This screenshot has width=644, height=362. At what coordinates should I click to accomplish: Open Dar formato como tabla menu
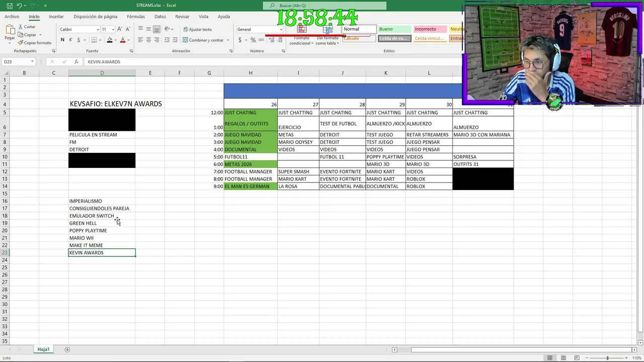tap(328, 34)
